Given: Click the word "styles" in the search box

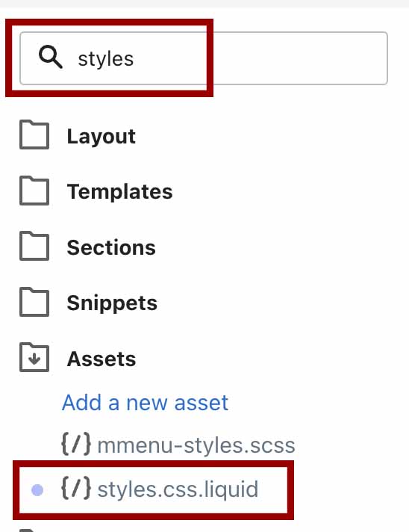Looking at the screenshot, I should [106, 59].
